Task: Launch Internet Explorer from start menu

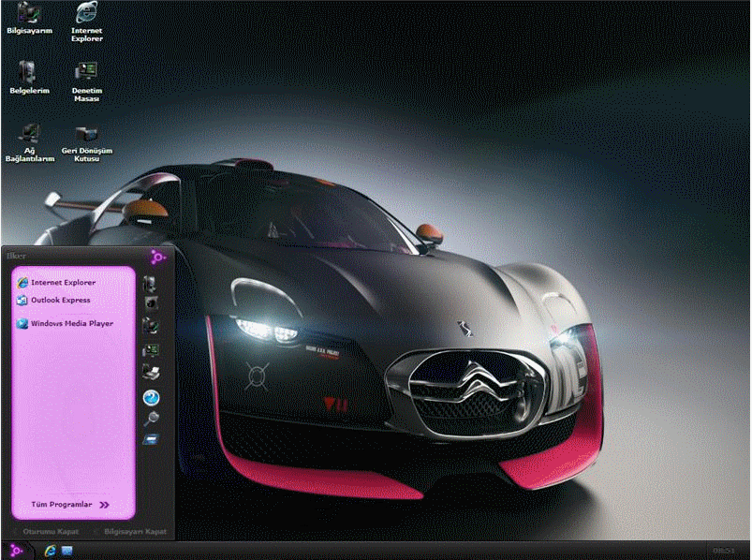Action: [56, 283]
